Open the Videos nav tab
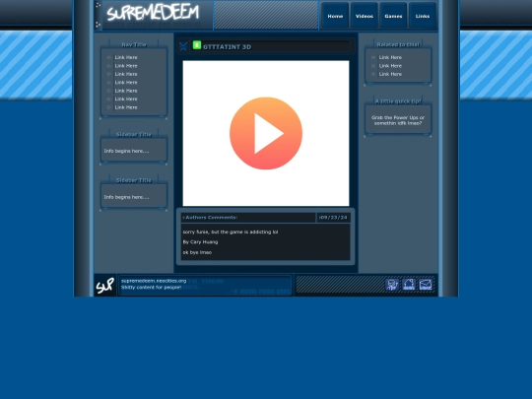This screenshot has height=399, width=532. point(365,16)
